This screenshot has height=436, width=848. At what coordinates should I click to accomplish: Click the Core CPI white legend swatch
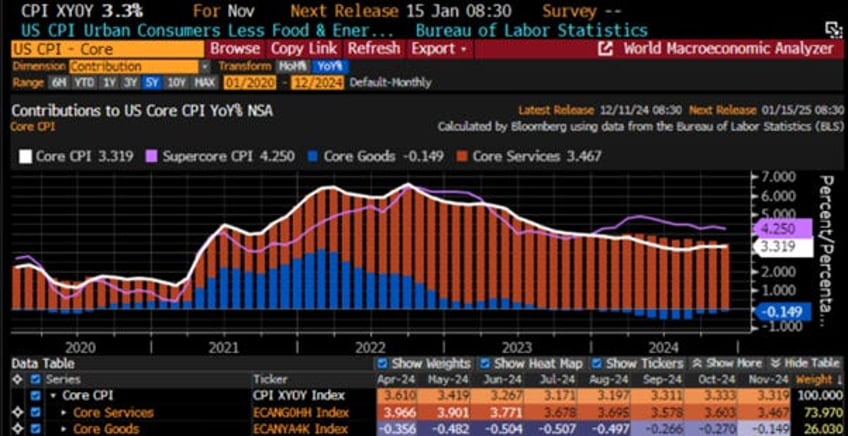[x=25, y=157]
